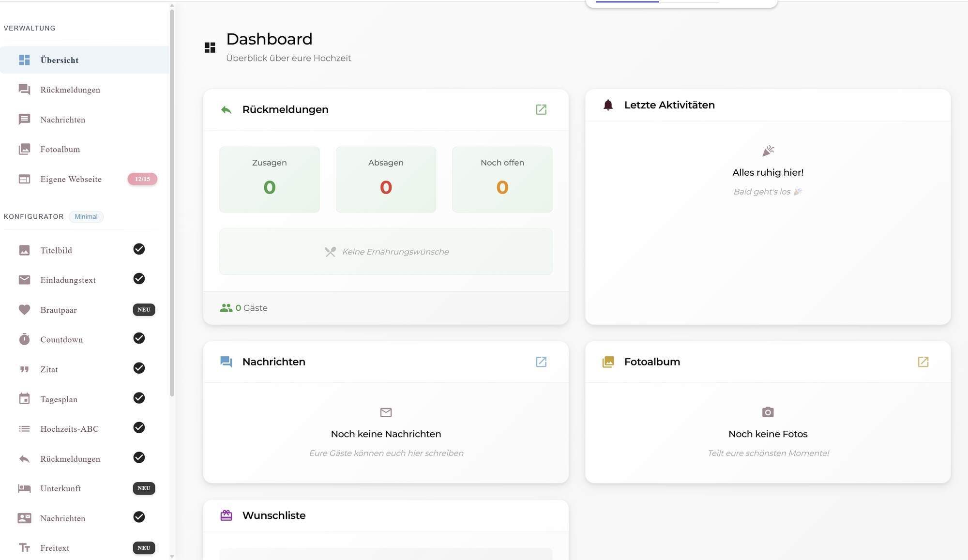The image size is (968, 560).
Task: Open Rückmeldungen card external link icon
Action: (x=541, y=109)
